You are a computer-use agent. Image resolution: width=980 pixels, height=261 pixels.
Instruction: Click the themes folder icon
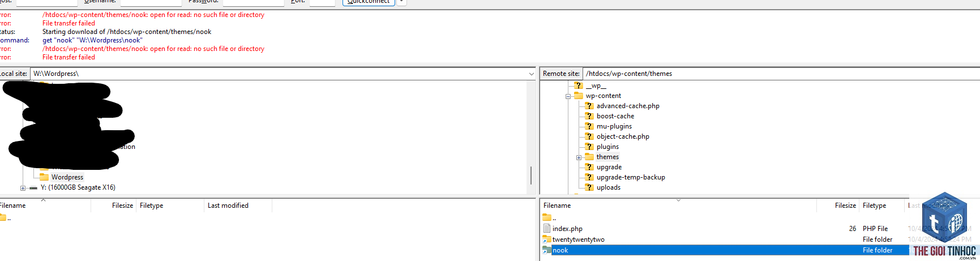tap(589, 157)
